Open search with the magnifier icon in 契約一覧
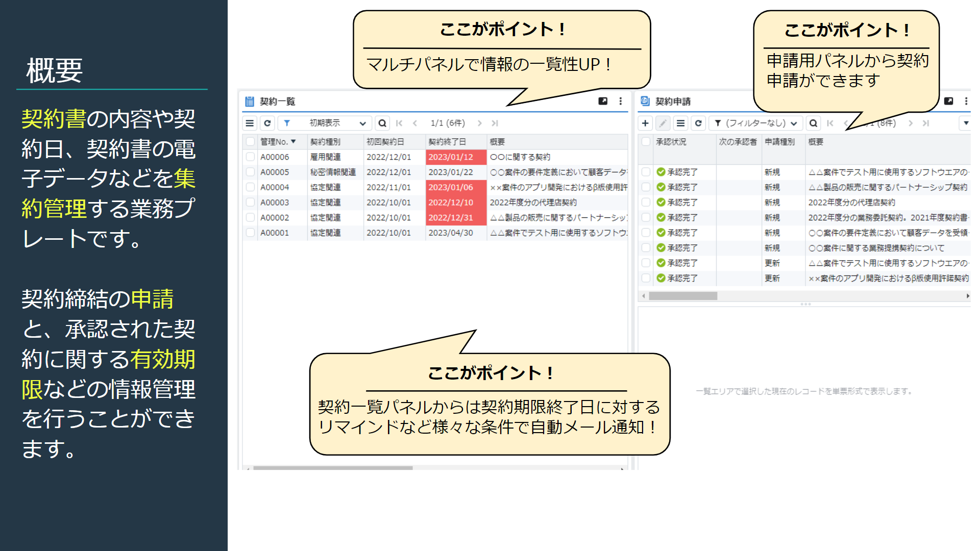The height and width of the screenshot is (551, 980). 382,123
